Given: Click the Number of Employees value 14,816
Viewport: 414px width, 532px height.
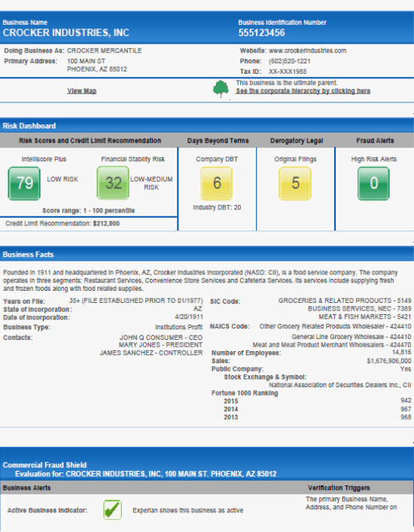Looking at the screenshot, I should click(x=401, y=352).
